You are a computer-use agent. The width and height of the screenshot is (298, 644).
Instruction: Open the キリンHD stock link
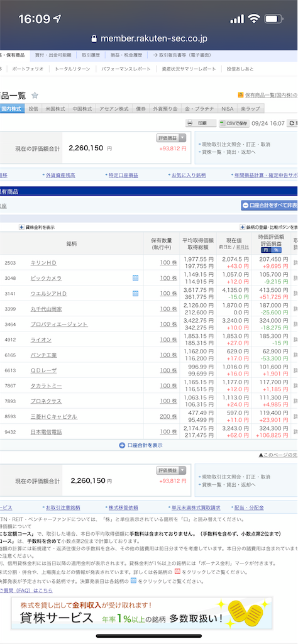[x=43, y=263]
